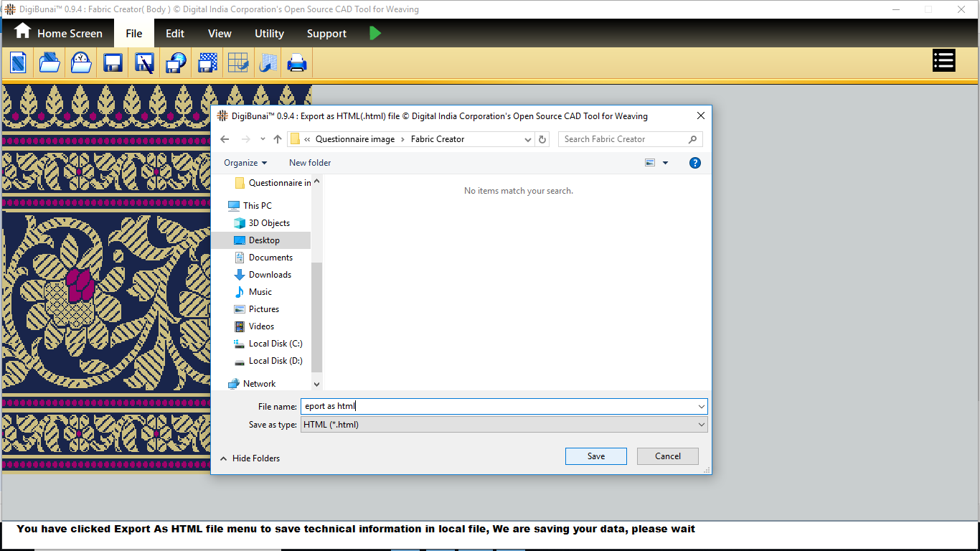Screen dimensions: 980x551
Task: Click the Save As floppy-with-pen icon
Action: coord(144,63)
